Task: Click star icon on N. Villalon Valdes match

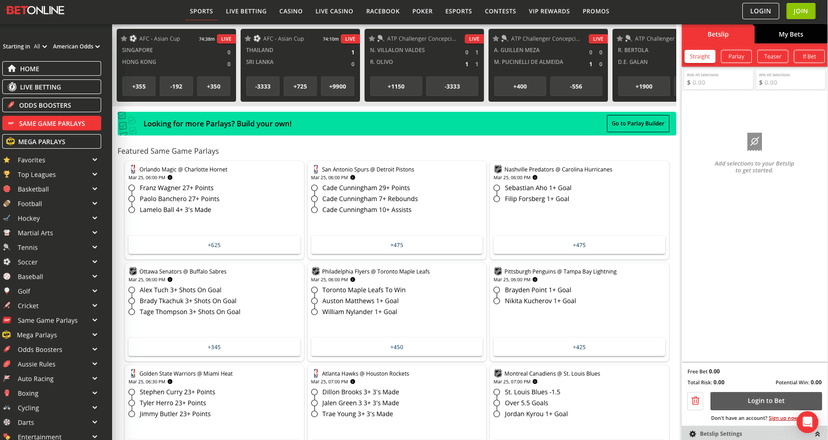Action: [372, 39]
